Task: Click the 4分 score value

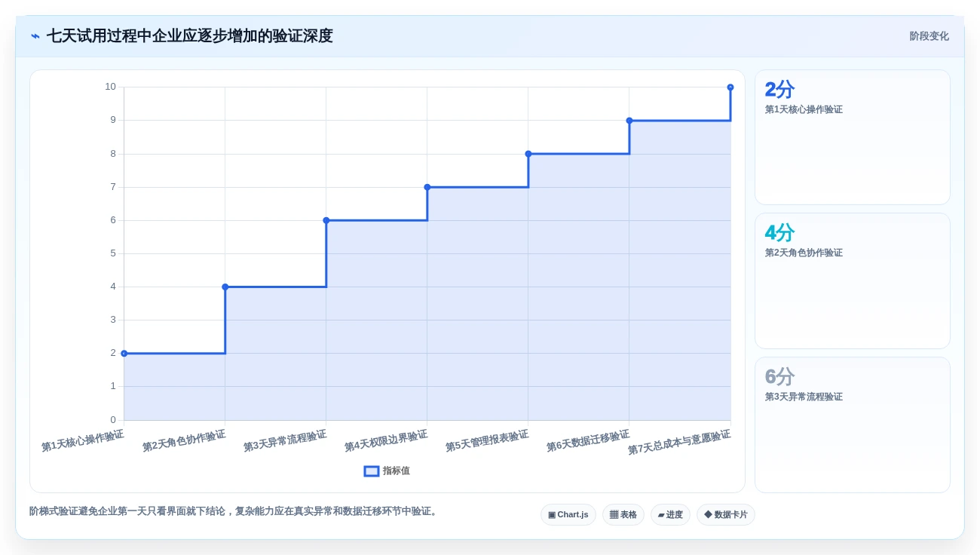Action: [x=779, y=232]
